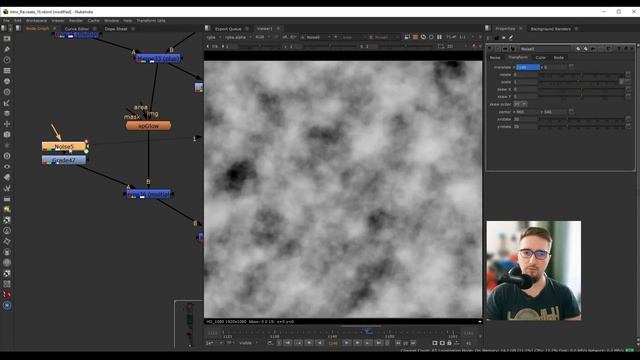Click the viewer refresh circle icon
This screenshot has height=360, width=640.
431,37
